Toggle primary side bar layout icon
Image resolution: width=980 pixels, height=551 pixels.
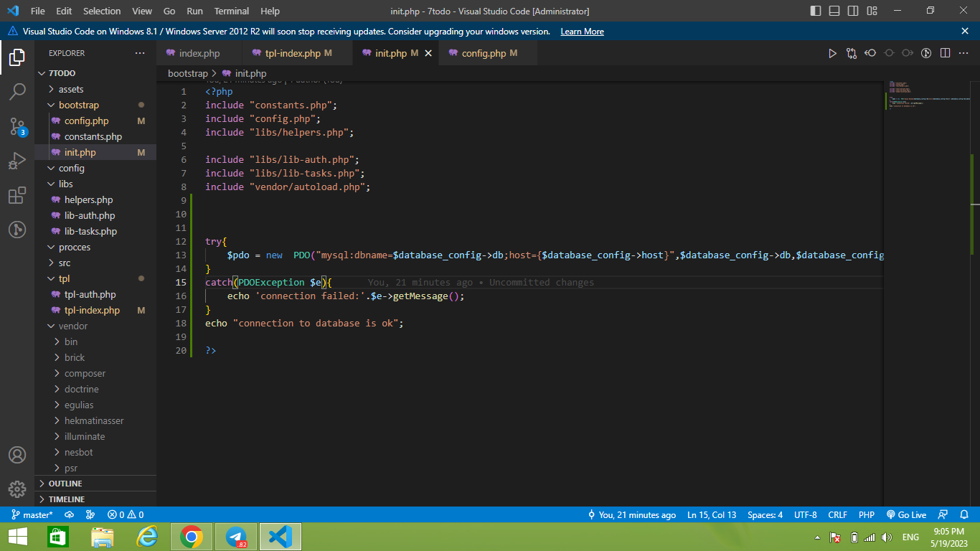[x=816, y=11]
